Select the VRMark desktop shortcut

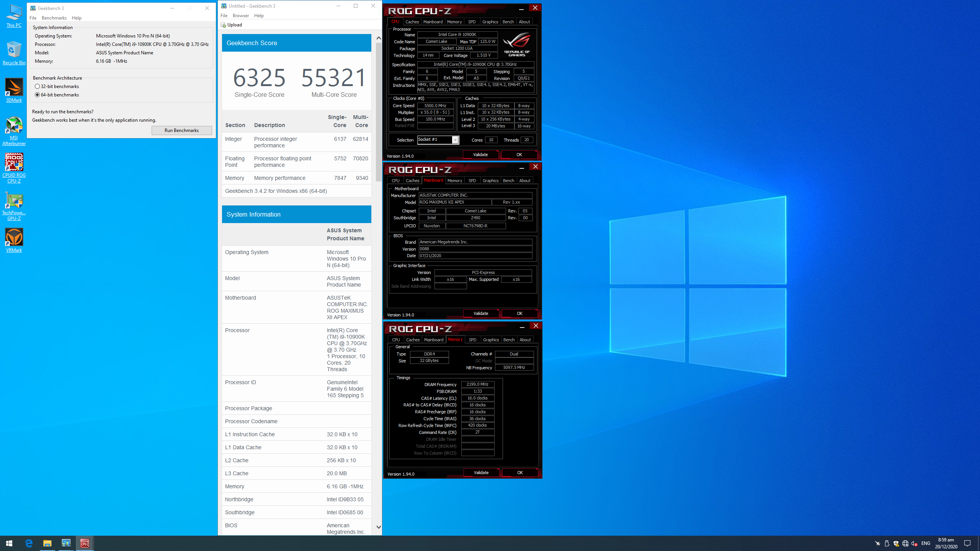(14, 240)
